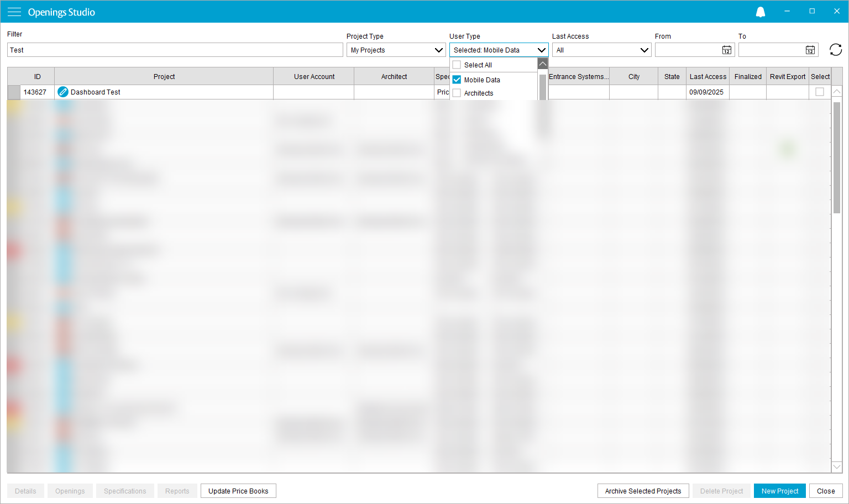849x504 pixels.
Task: Sort by Last Access column header
Action: (707, 77)
